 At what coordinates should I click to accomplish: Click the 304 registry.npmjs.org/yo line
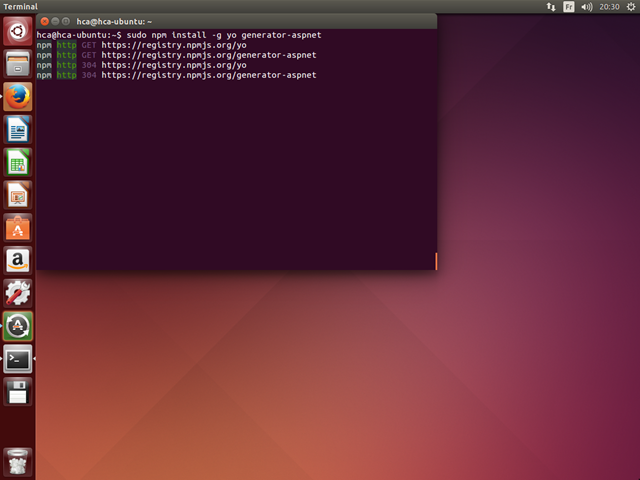(141, 65)
